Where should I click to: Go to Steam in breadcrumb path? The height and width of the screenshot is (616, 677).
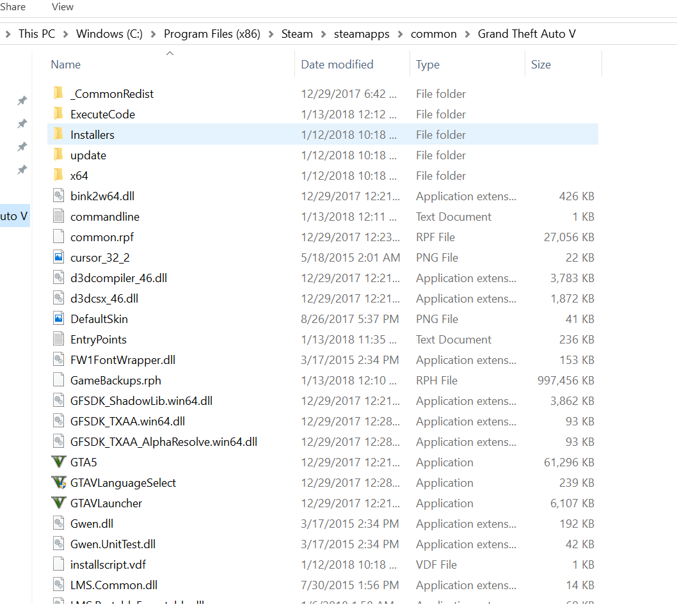pyautogui.click(x=297, y=34)
